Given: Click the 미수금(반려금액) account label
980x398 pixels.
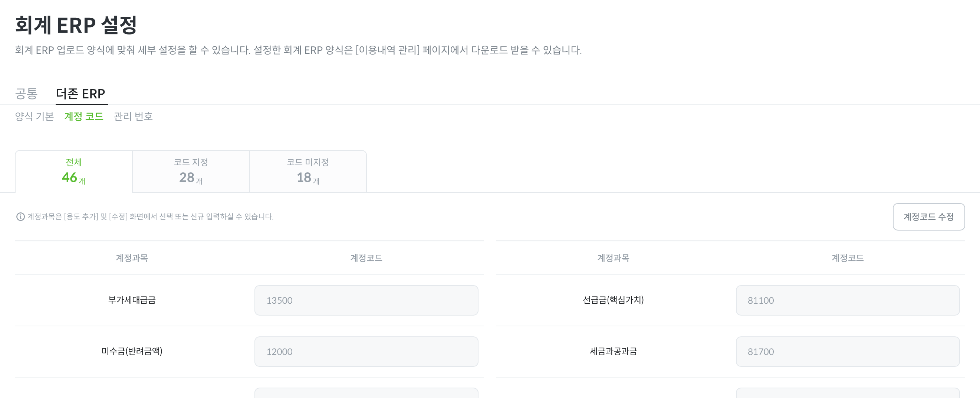Looking at the screenshot, I should pos(132,351).
